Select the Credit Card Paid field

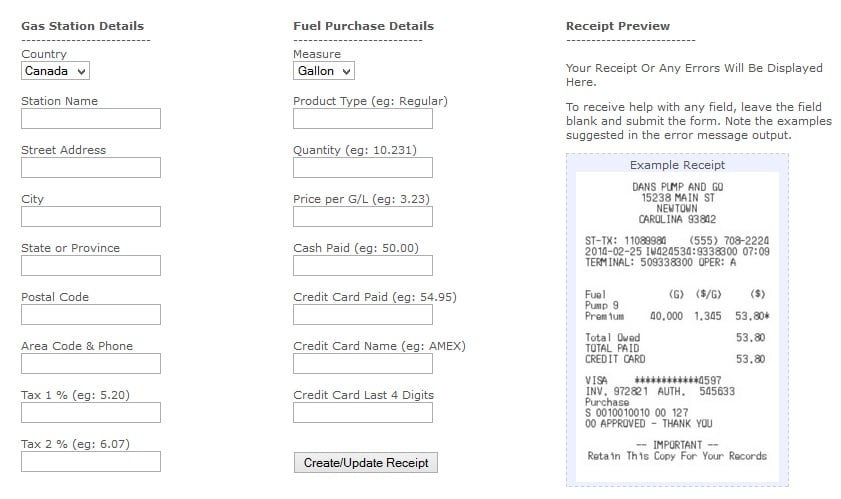363,314
